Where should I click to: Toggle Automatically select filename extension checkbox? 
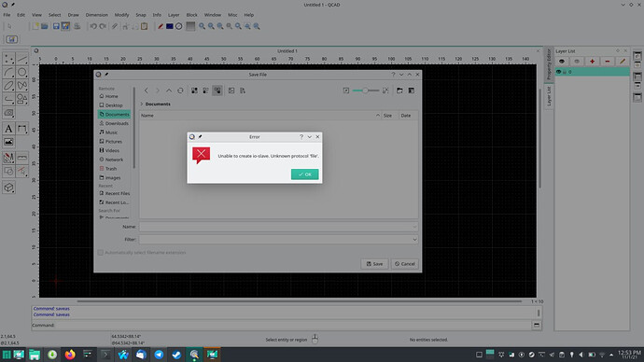click(x=100, y=253)
